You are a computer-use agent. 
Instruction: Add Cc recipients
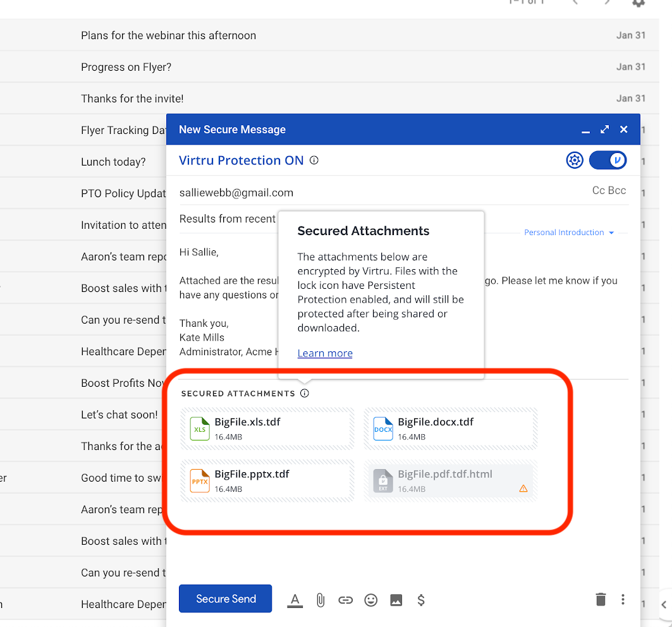[599, 190]
